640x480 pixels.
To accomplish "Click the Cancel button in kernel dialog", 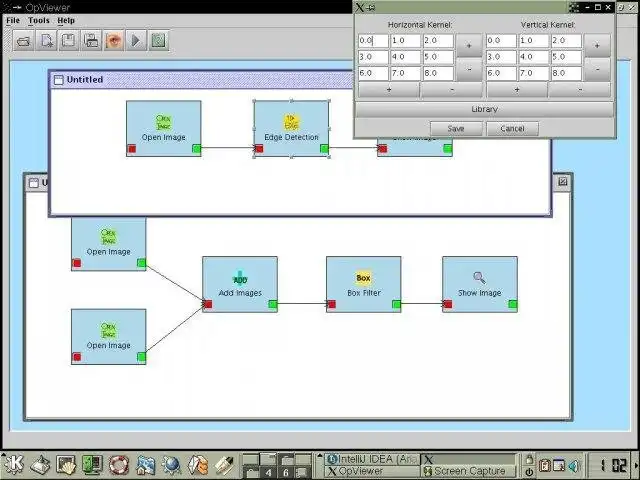I will [x=512, y=129].
